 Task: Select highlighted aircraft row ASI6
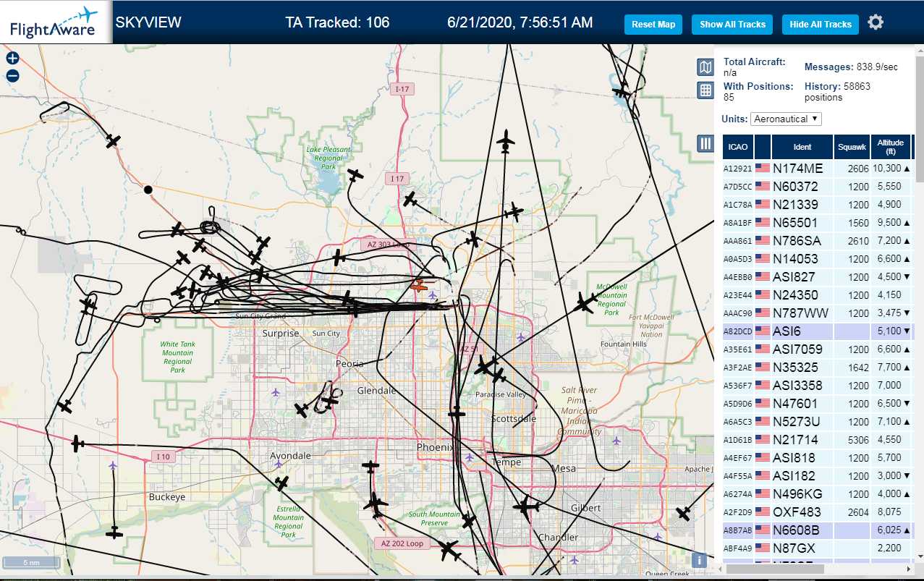(x=817, y=331)
